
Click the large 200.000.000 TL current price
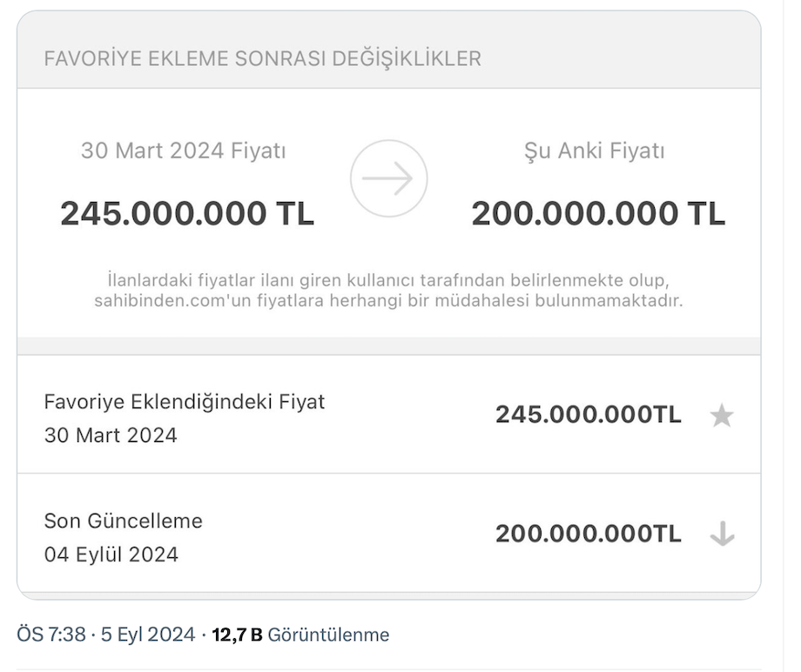click(x=598, y=213)
